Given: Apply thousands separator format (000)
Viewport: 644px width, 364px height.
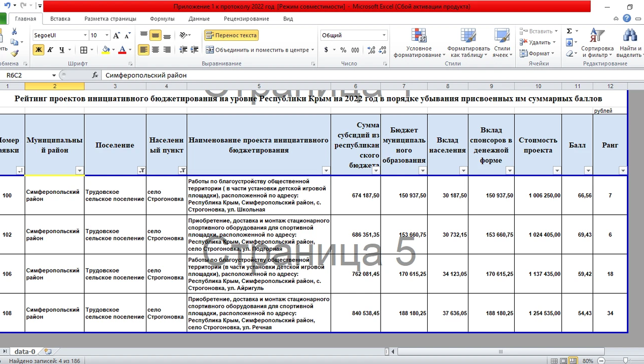Looking at the screenshot, I should click(355, 50).
